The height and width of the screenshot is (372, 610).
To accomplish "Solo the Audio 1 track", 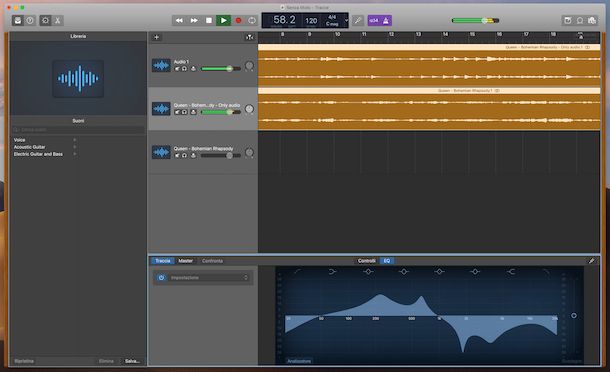I will pos(184,68).
